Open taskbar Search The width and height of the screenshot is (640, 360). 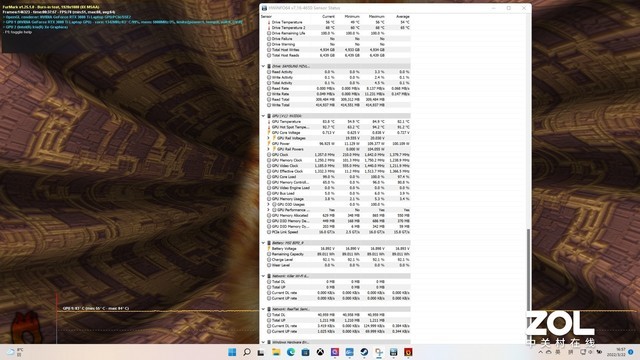tap(247, 352)
